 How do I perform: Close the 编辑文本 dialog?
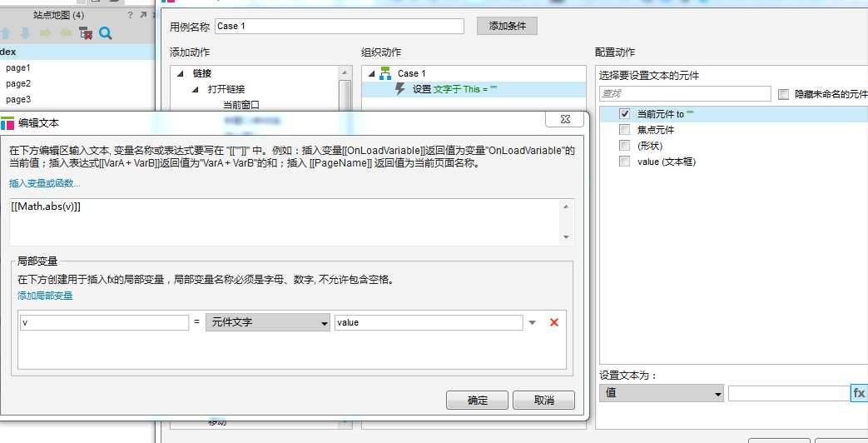pos(565,119)
